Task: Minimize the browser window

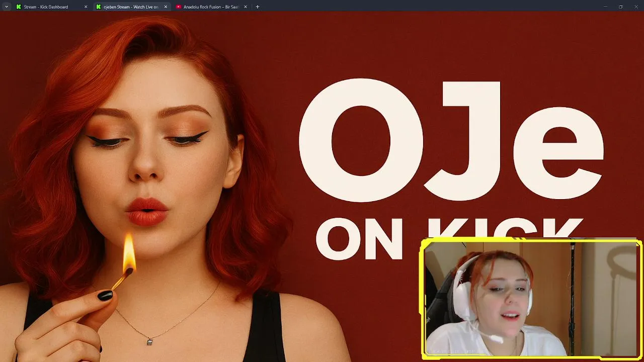Action: click(x=605, y=7)
